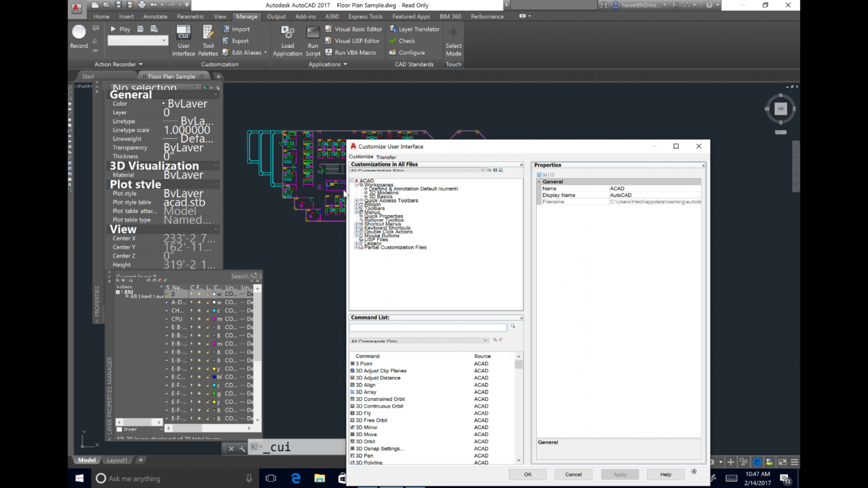The image size is (868, 488).
Task: Toggle the checkbox next to 3D Adjust Clip Planes
Action: point(353,371)
